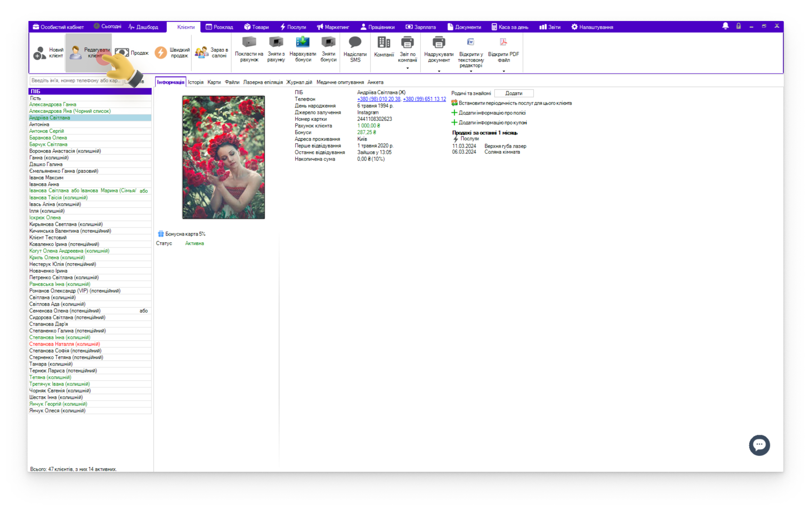Open notifications bell icon

725,26
